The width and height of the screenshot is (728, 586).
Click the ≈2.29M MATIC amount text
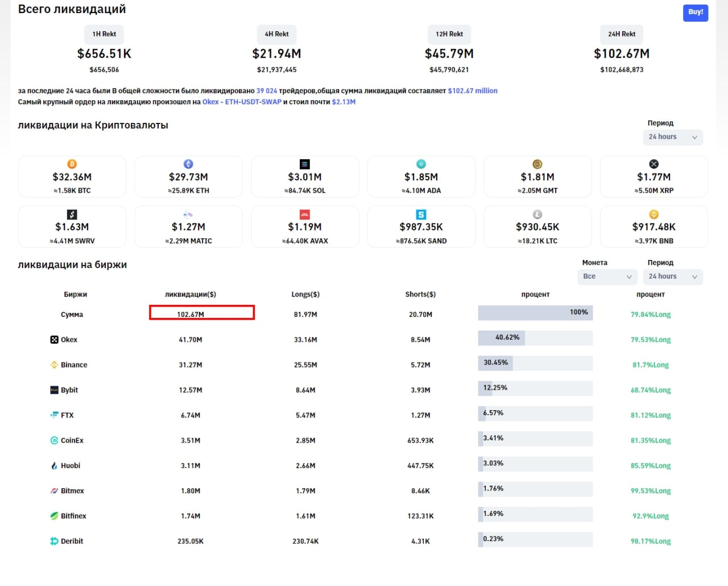188,241
